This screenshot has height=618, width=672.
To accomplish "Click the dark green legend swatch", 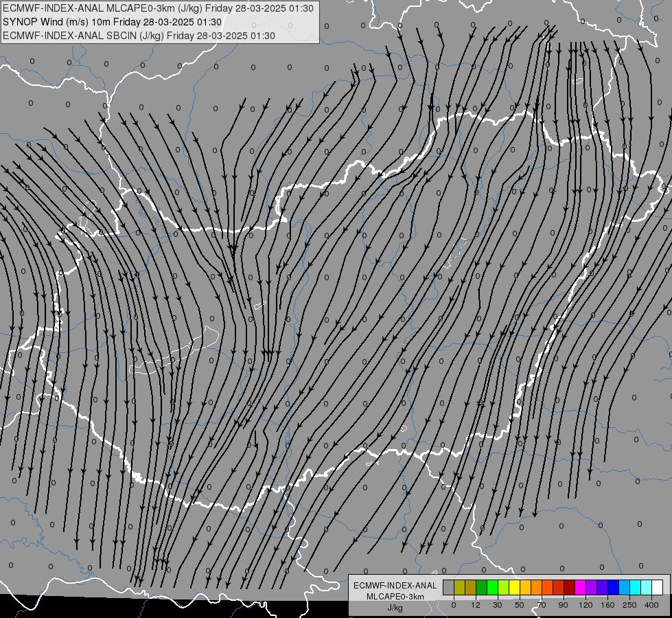I will (x=481, y=587).
